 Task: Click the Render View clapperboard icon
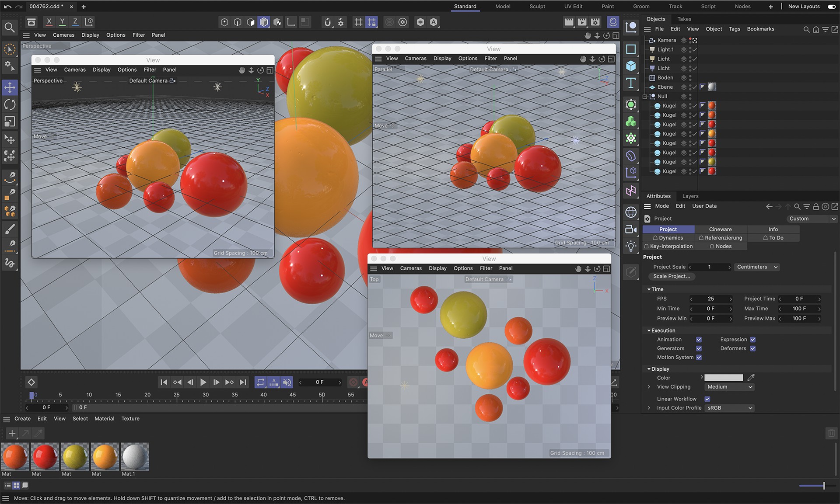point(569,22)
